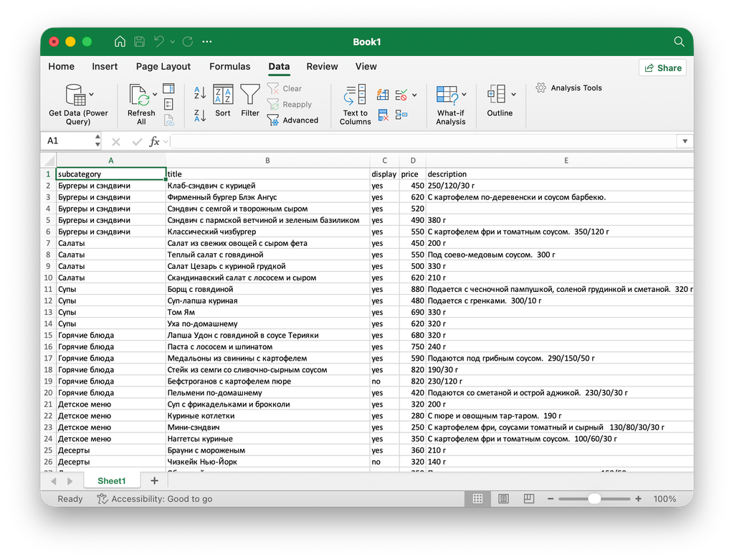Click the Share button

click(x=662, y=68)
